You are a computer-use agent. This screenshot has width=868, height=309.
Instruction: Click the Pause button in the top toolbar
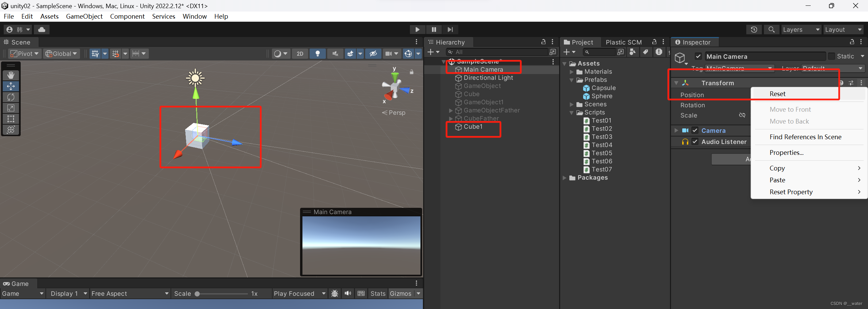coord(434,30)
